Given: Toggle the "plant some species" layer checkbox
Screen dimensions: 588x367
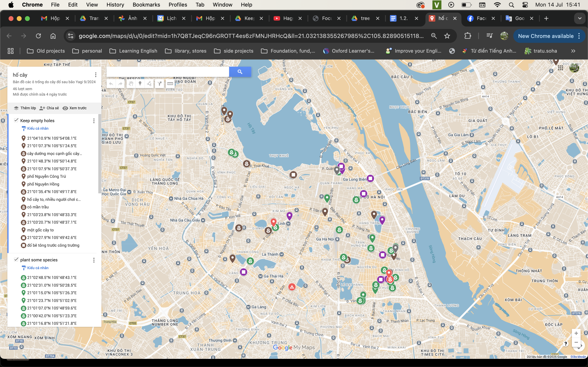Looking at the screenshot, I should [16, 260].
